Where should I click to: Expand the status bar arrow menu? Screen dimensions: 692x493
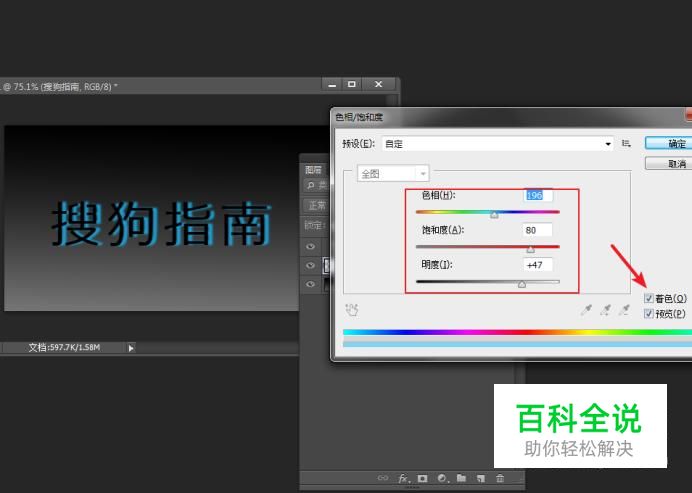131,348
